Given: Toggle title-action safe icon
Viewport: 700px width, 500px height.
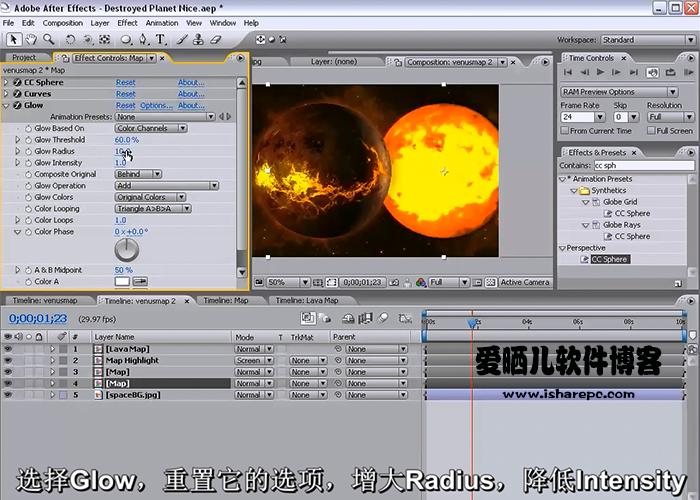Looking at the screenshot, I should (317, 282).
